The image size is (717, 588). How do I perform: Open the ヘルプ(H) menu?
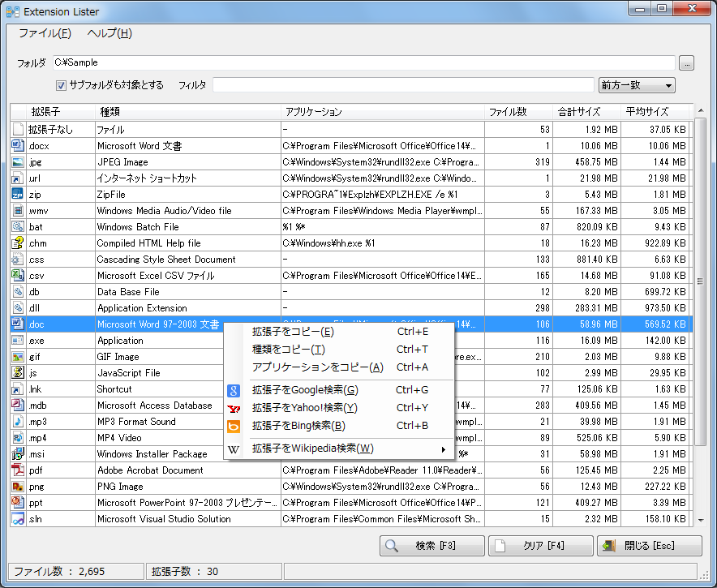pyautogui.click(x=109, y=33)
